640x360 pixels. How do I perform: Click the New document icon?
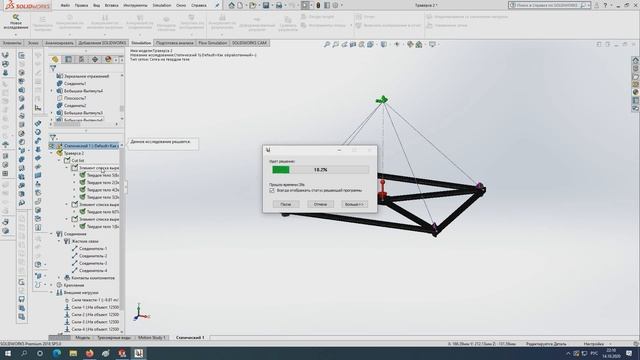point(240,5)
